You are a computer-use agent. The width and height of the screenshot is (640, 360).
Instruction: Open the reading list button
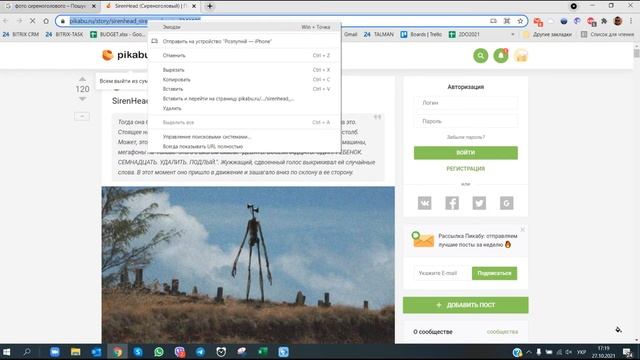[x=607, y=34]
